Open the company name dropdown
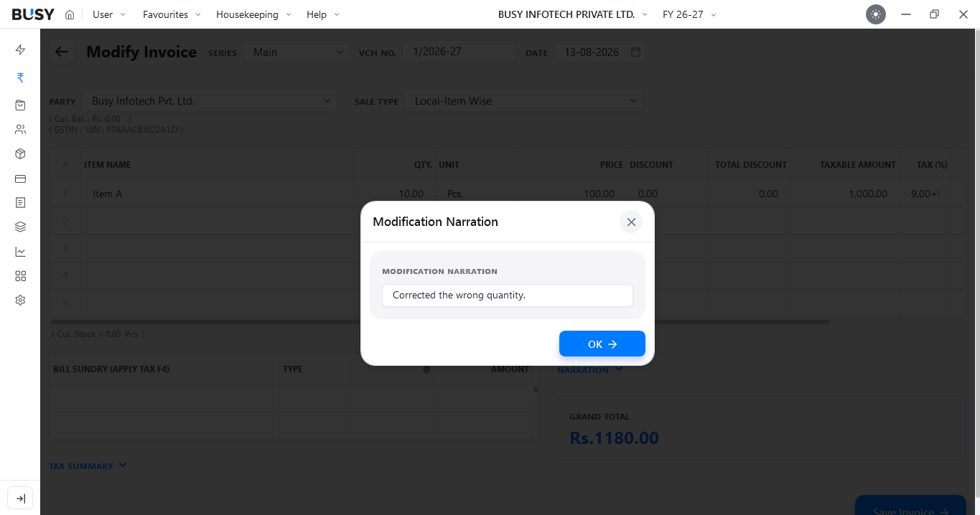The height and width of the screenshot is (515, 980). [x=572, y=14]
